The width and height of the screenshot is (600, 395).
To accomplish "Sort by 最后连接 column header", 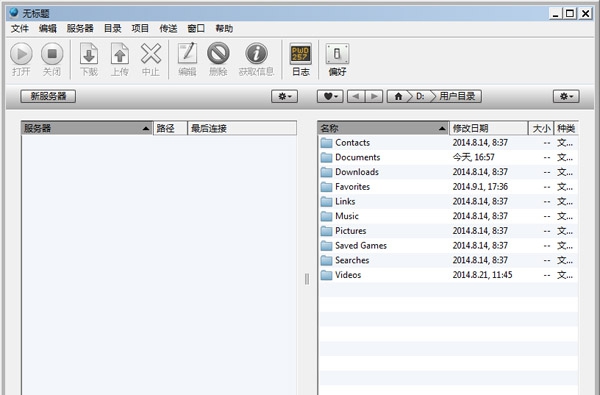I will [242, 128].
